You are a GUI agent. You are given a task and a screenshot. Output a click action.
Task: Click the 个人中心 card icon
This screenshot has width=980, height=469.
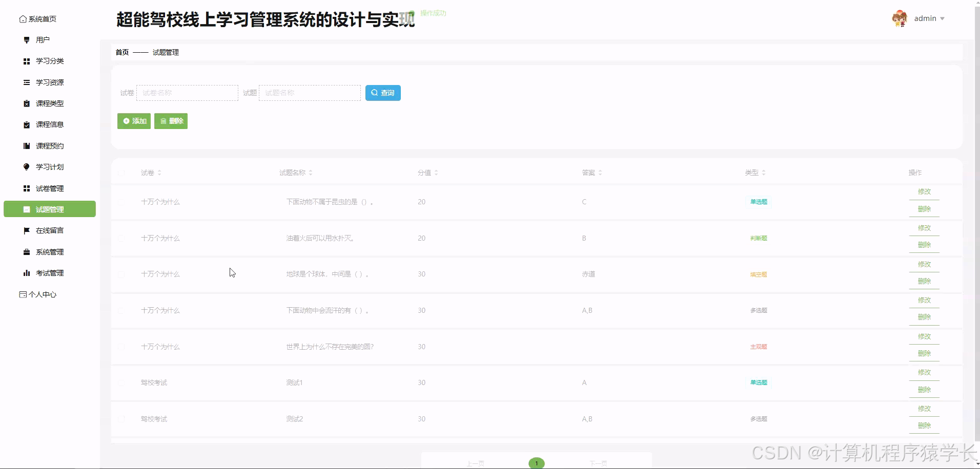[x=23, y=294]
